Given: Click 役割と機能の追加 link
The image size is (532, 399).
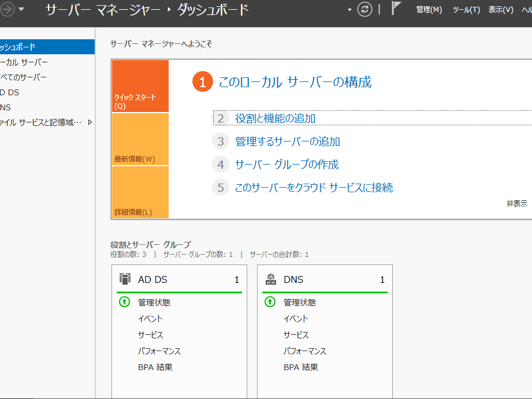Looking at the screenshot, I should coord(275,118).
